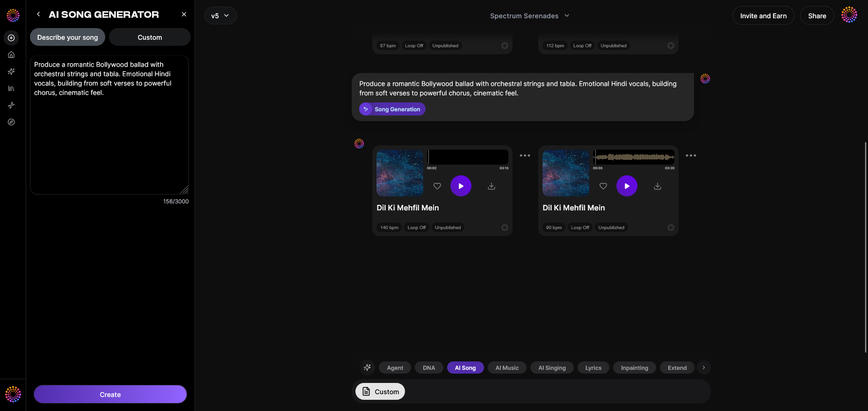Click the page vertical scrollbar
The height and width of the screenshot is (411, 868).
click(x=866, y=247)
